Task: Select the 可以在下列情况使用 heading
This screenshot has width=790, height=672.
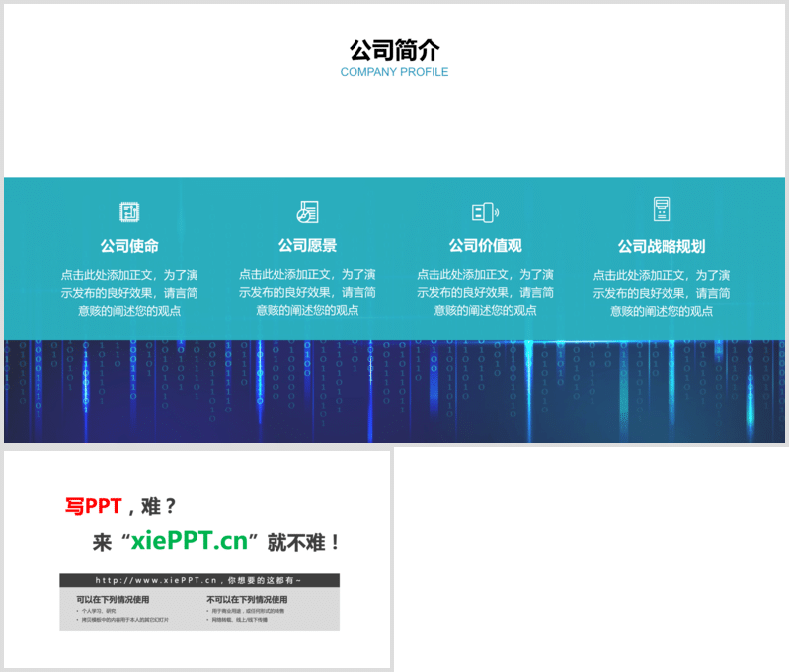Action: click(x=113, y=600)
